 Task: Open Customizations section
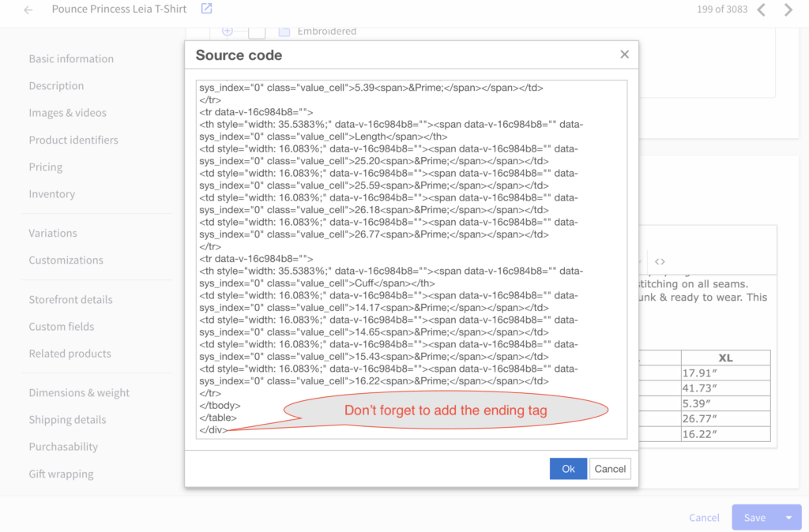tap(66, 260)
